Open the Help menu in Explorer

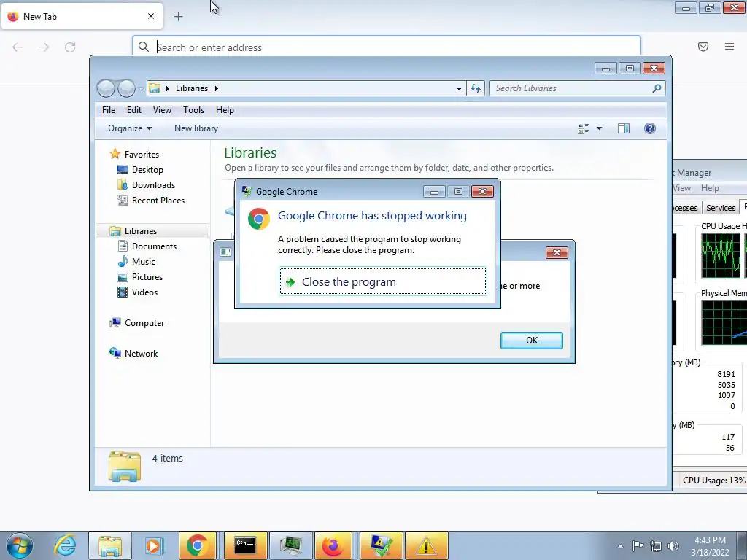coord(225,110)
